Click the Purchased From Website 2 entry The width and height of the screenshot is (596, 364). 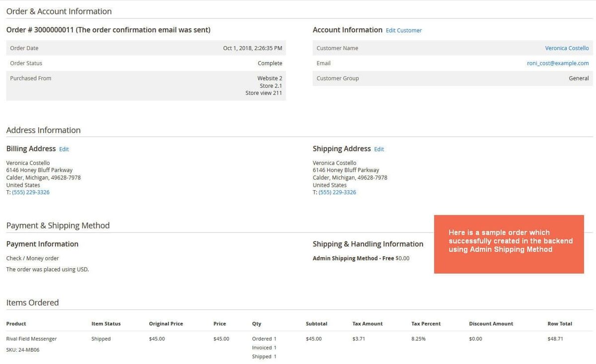270,78
